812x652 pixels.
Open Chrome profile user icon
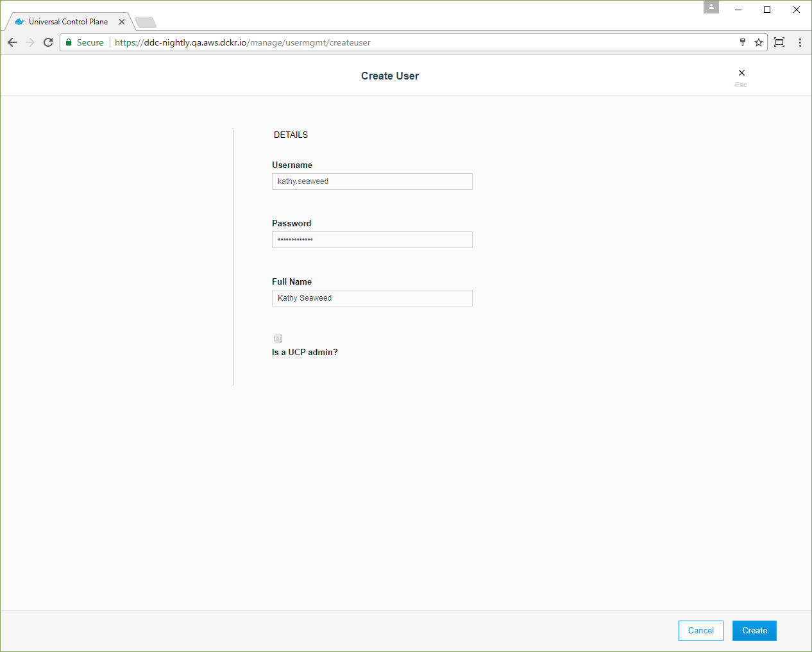(x=711, y=7)
